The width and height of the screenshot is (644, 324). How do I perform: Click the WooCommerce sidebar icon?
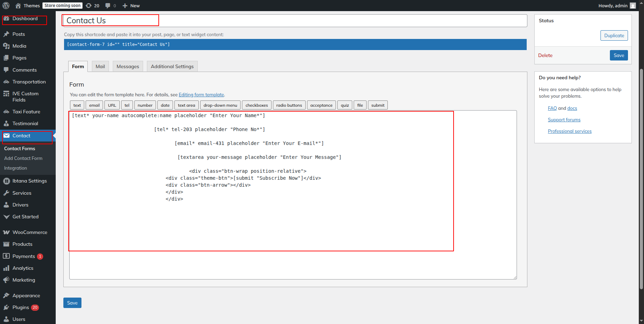[6, 232]
